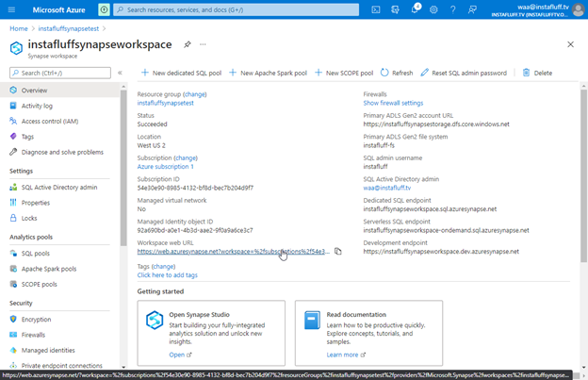Viewport: 588px width, 380px height.
Task: Click the green preview features badge icon
Action: pyautogui.click(x=104, y=9)
